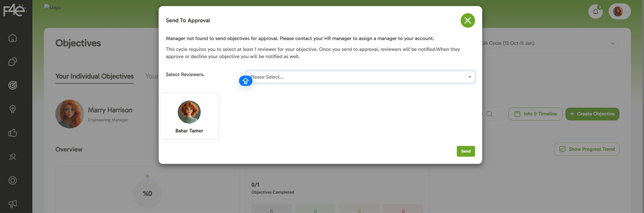Close the Send To Approval dialog
Screen dimensions: 644x213
click(467, 21)
